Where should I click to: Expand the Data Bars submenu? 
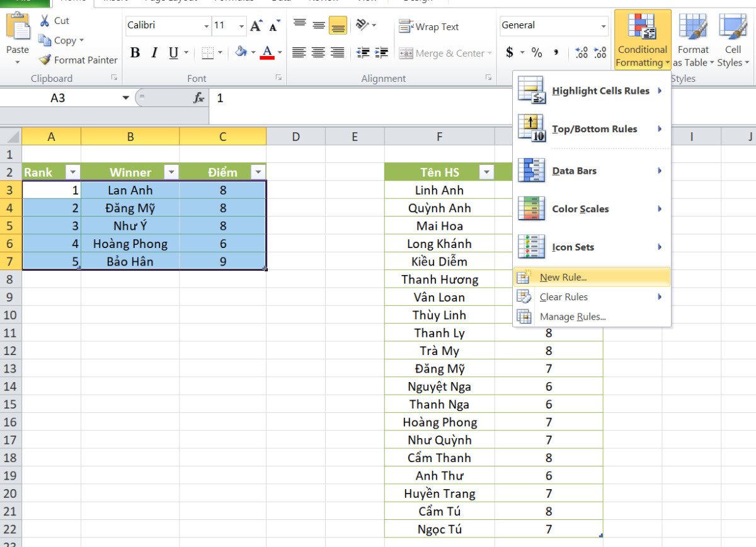point(573,170)
